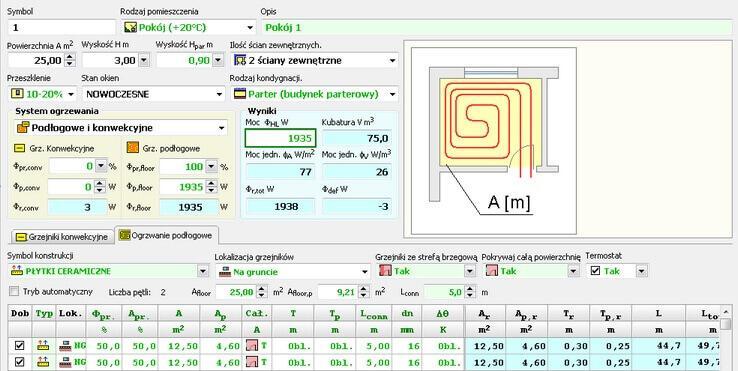Open the Rodzaj kondygnacji dropdown
The height and width of the screenshot is (371, 738).
point(392,94)
